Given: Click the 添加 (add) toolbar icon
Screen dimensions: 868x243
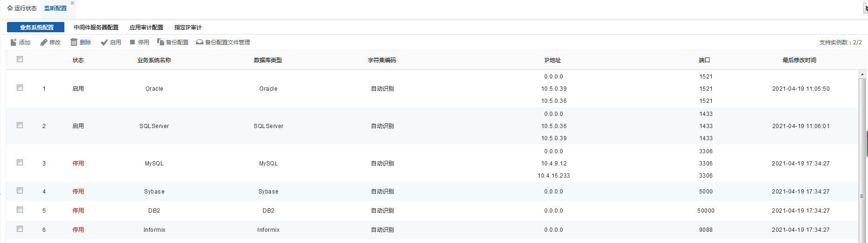Looking at the screenshot, I should (14, 42).
